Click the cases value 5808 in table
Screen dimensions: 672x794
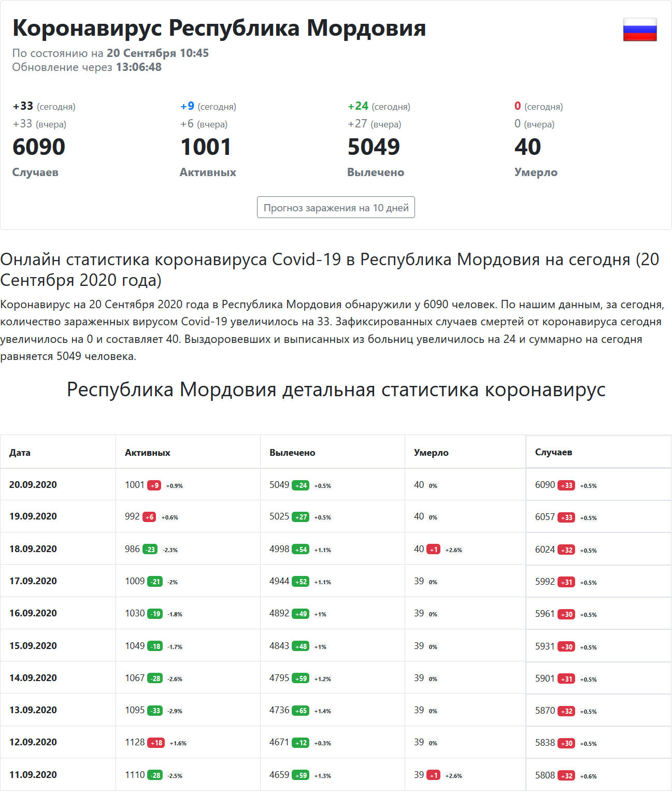click(545, 775)
